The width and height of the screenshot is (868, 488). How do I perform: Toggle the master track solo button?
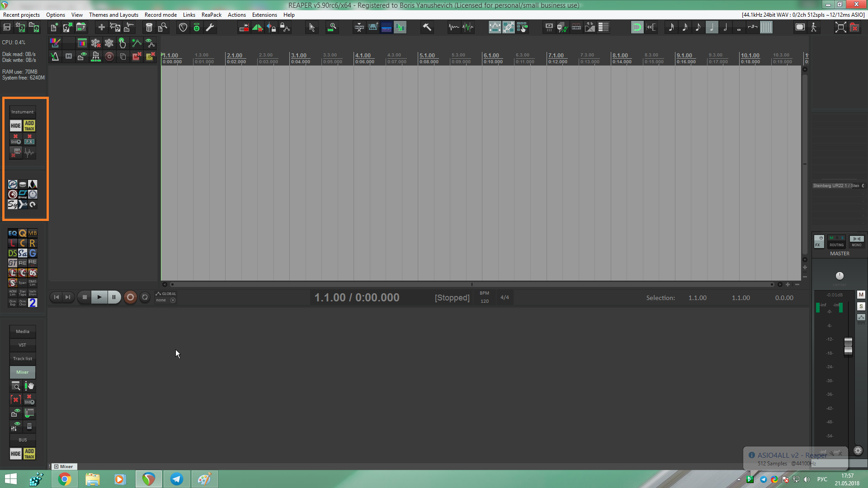(x=861, y=306)
